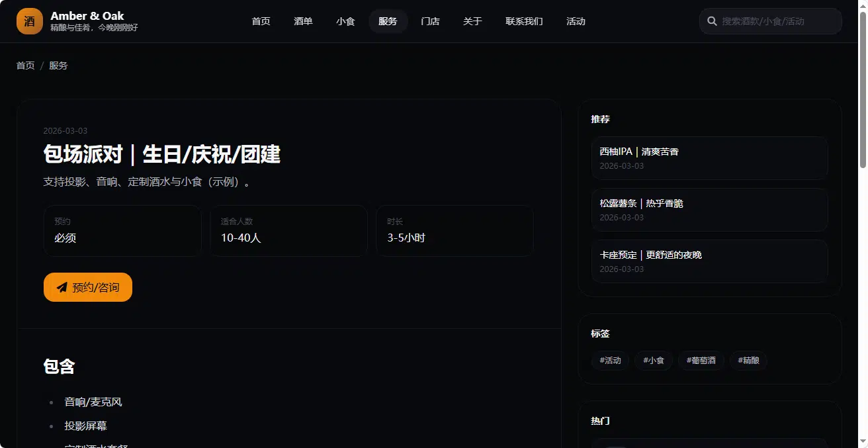Click the search magnifier icon
This screenshot has height=448, width=868.
pos(713,21)
